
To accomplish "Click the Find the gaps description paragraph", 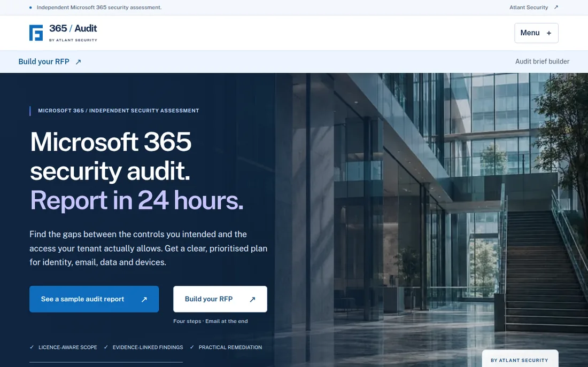I will [x=149, y=248].
